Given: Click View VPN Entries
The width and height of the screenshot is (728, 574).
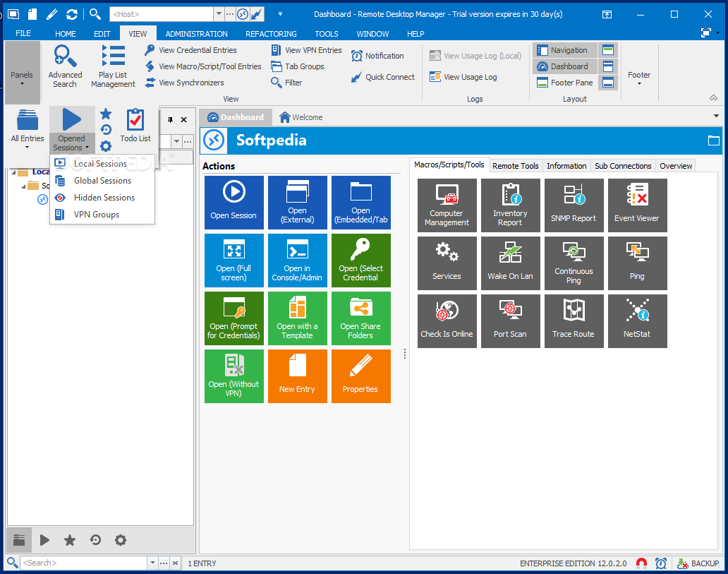Looking at the screenshot, I should pyautogui.click(x=306, y=50).
